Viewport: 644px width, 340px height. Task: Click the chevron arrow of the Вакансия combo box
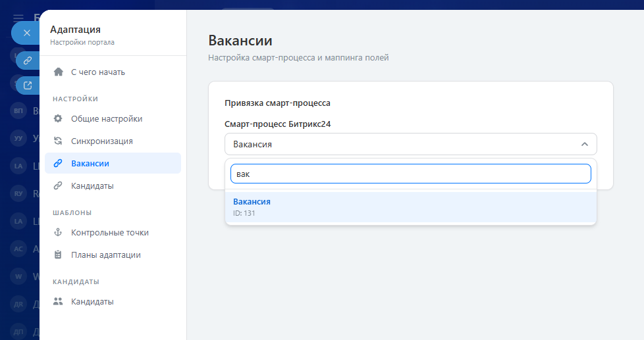(x=585, y=144)
